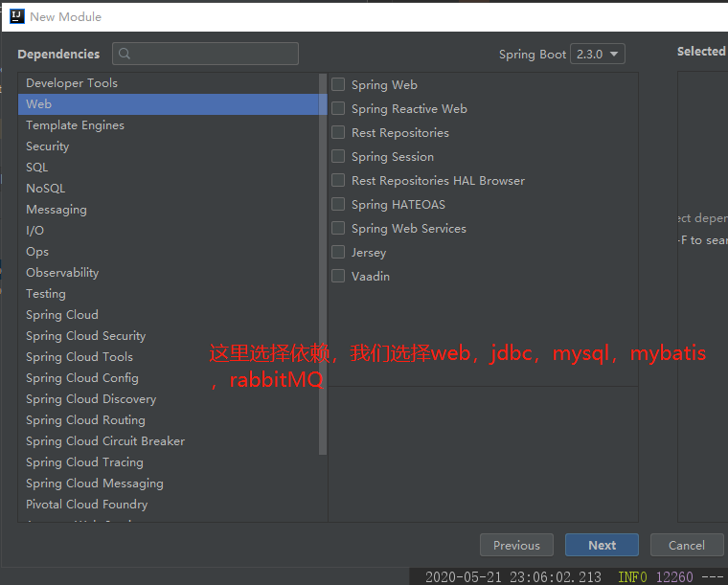Go back with the Previous button

[516, 545]
